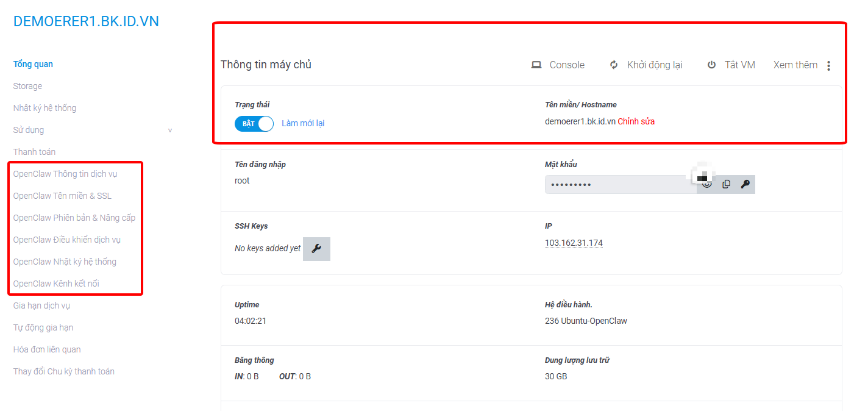Click Chỉnh sửa to edit the hostname
Screen dimensions: 868x411
coord(636,121)
